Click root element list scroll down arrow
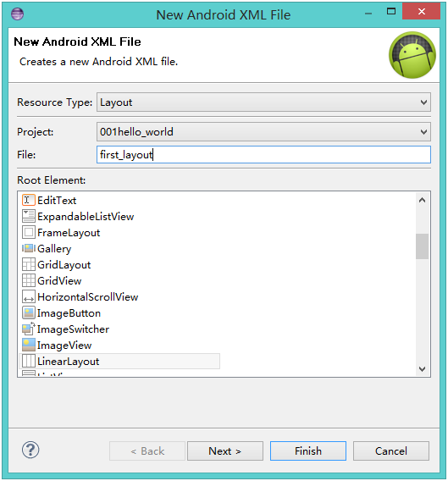 (423, 368)
